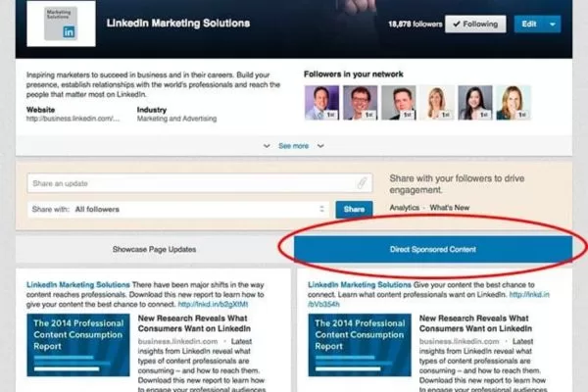Click the chevron right of See more

320,146
